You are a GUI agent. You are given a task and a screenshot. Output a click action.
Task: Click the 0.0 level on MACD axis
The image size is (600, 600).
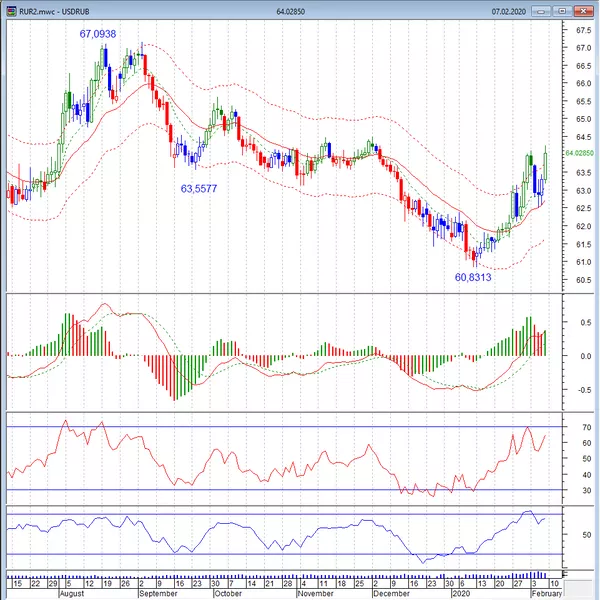[x=586, y=356]
